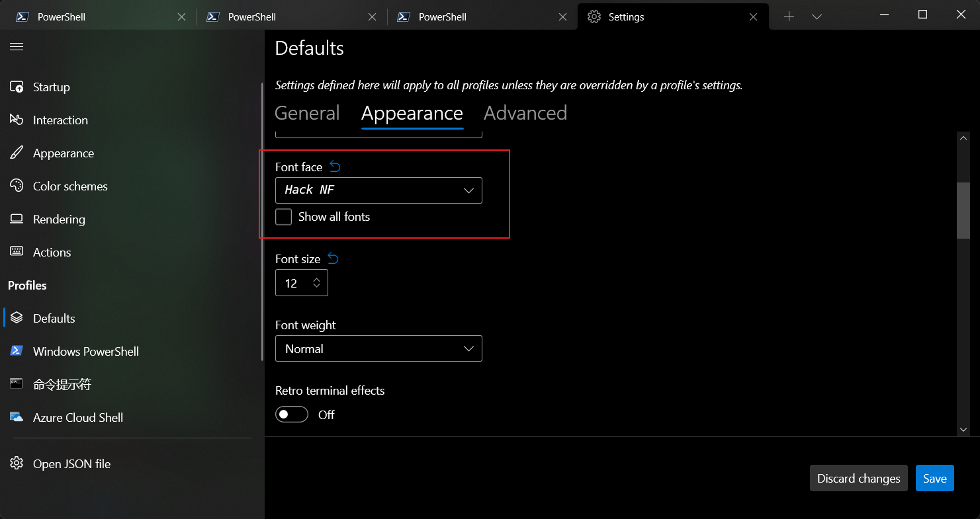The width and height of the screenshot is (980, 519).
Task: Enable Show all fonts checkbox
Action: [x=283, y=217]
